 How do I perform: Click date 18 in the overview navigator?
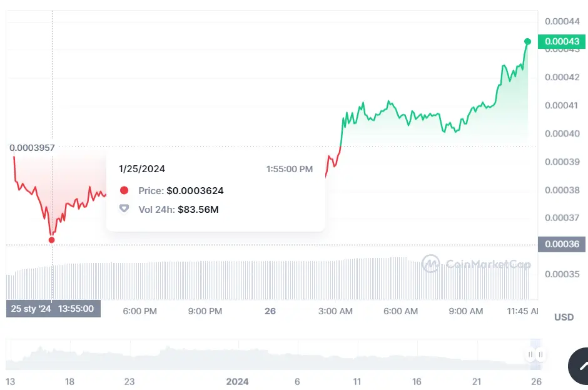coord(70,381)
